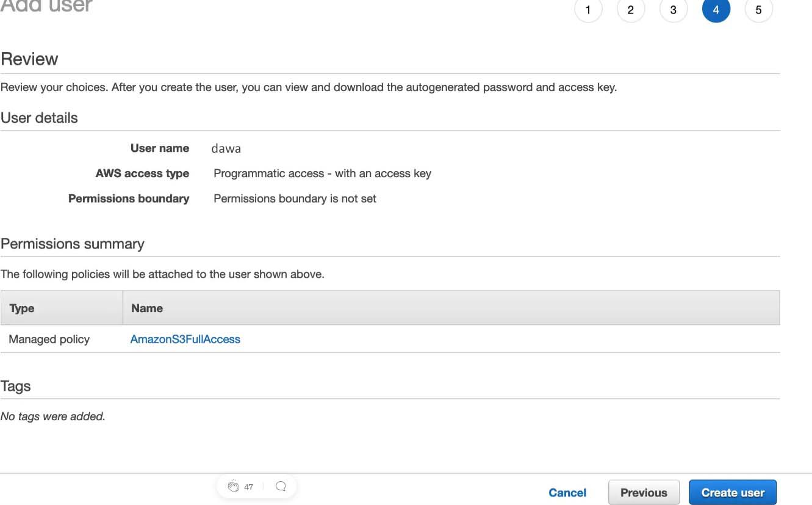The image size is (812, 505).
Task: Cancel the Add user wizard
Action: click(x=567, y=493)
